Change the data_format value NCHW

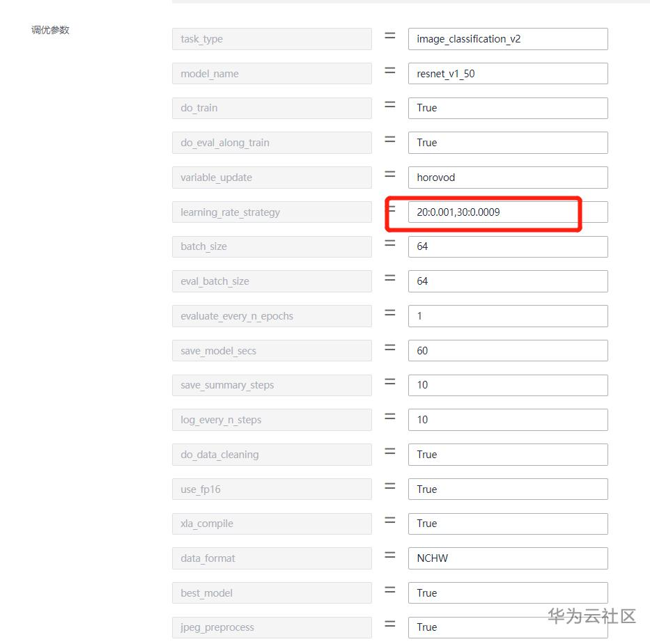click(507, 558)
